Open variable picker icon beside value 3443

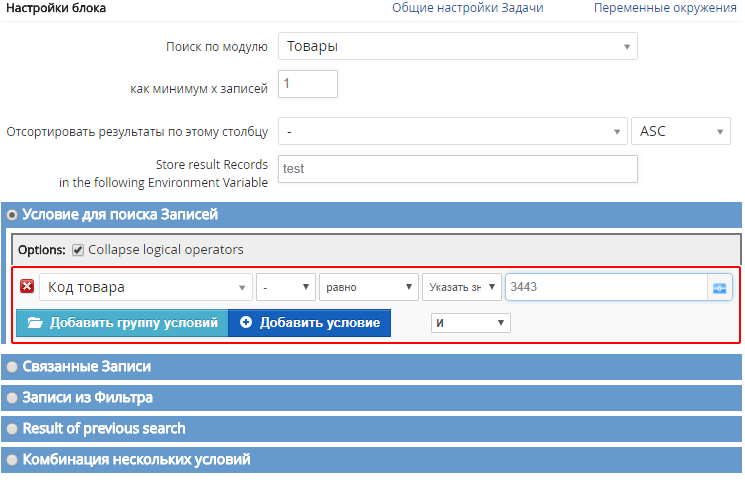click(719, 288)
